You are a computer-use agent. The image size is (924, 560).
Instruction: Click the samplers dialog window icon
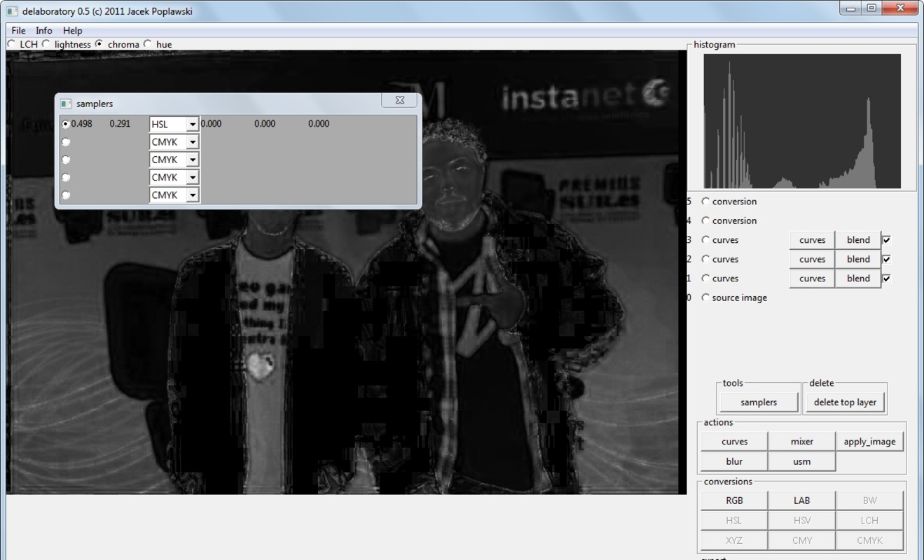click(66, 104)
